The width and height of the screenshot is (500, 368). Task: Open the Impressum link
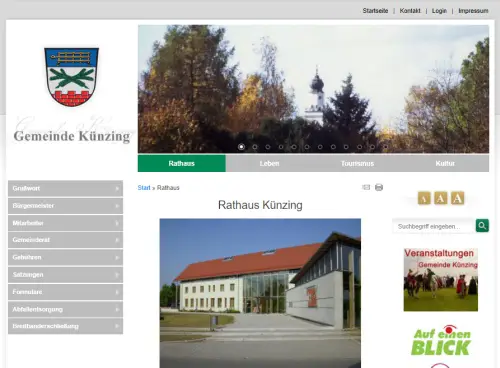[x=473, y=11]
